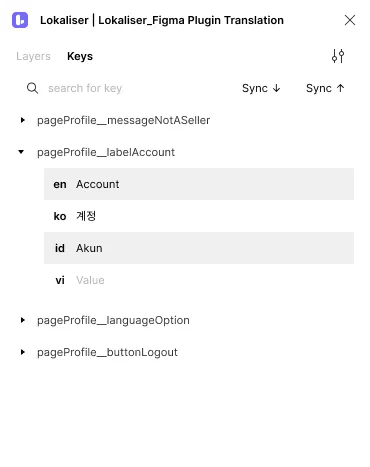
Task: Click the Sync upload button
Action: click(x=325, y=88)
